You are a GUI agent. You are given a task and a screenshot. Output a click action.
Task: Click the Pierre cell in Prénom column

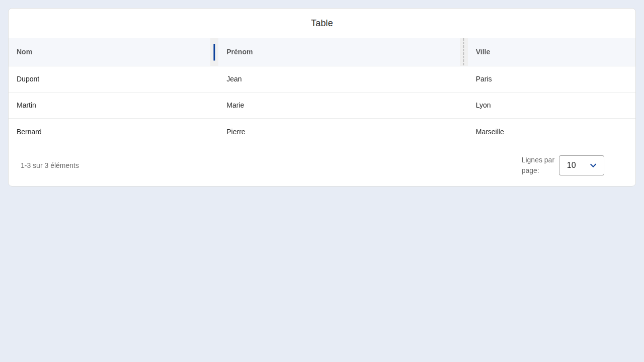click(236, 132)
